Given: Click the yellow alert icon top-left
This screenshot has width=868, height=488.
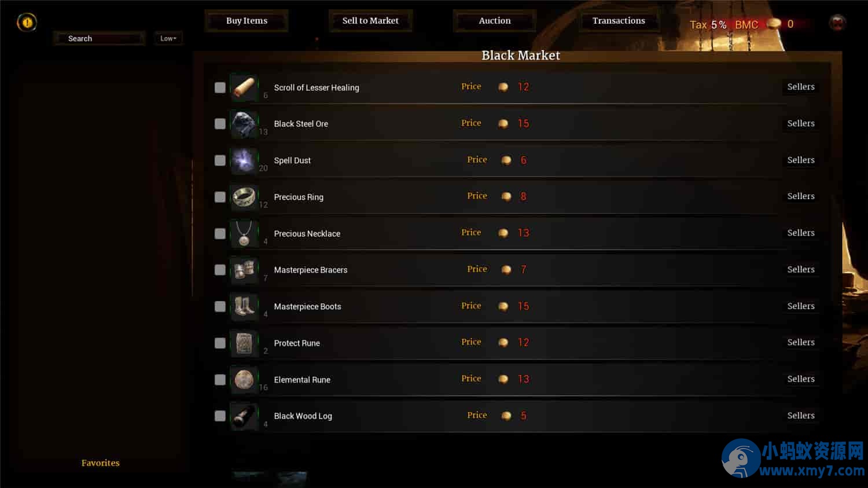Looking at the screenshot, I should (x=27, y=23).
